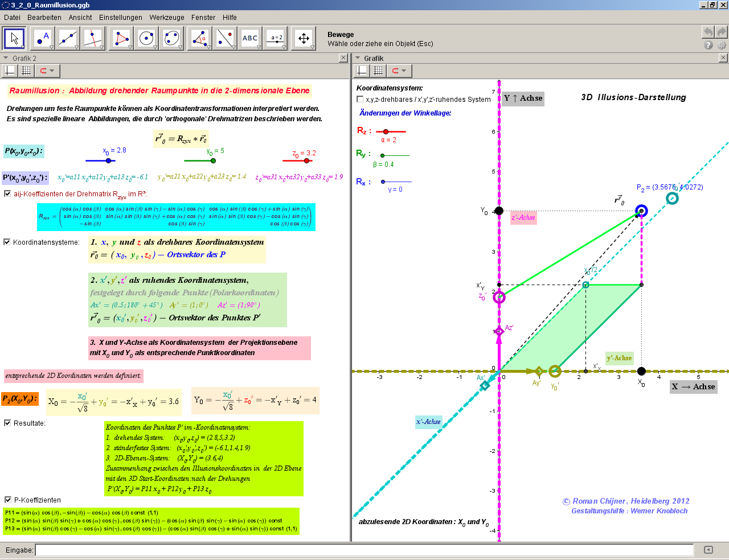
Task: Select the Insert Text ABC tool
Action: [x=250, y=39]
